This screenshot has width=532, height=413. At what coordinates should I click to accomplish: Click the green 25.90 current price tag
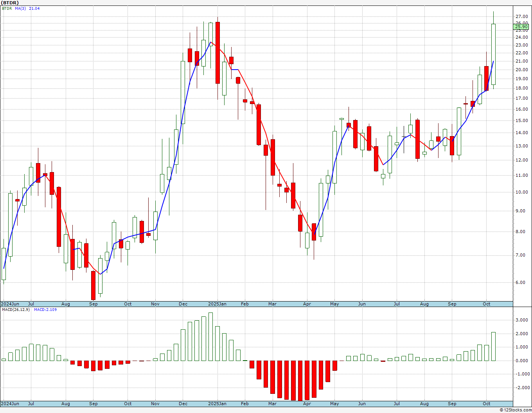coord(521,27)
